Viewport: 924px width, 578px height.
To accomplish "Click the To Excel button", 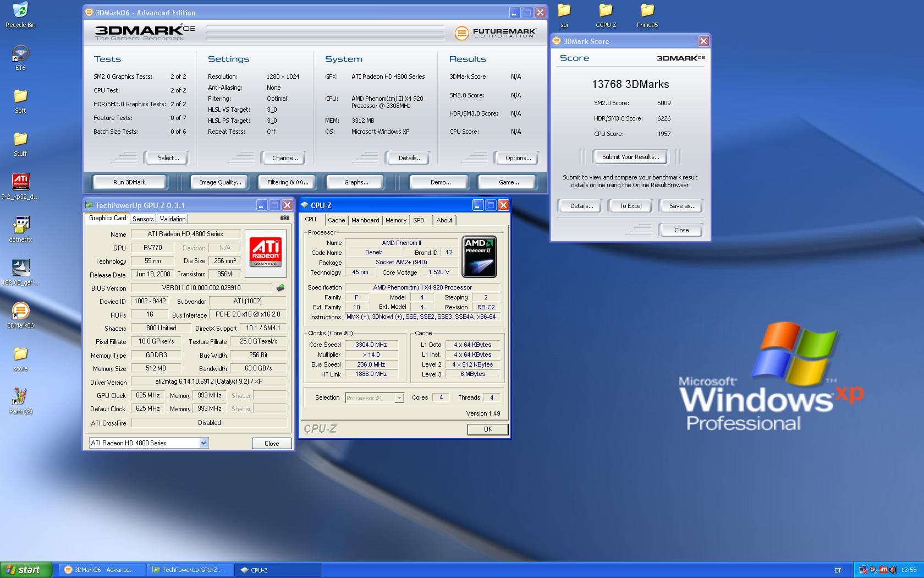I will click(631, 206).
